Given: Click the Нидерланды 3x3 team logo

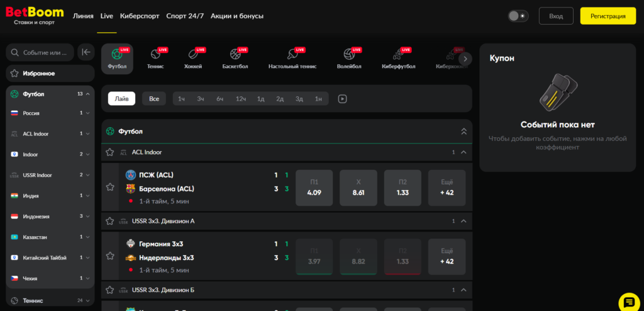Looking at the screenshot, I should point(131,258).
